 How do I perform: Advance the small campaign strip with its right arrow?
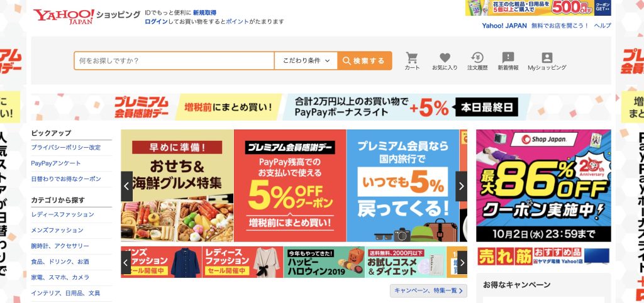click(x=462, y=262)
